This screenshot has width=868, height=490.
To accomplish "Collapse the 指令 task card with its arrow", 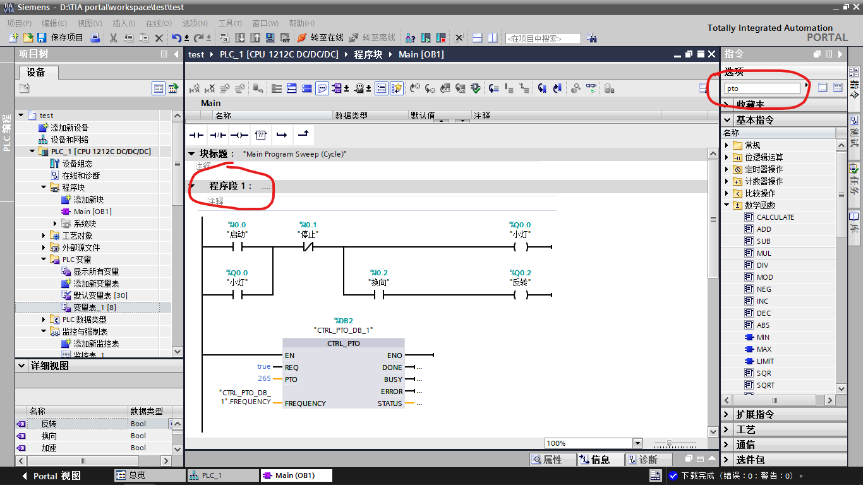I will click(840, 54).
